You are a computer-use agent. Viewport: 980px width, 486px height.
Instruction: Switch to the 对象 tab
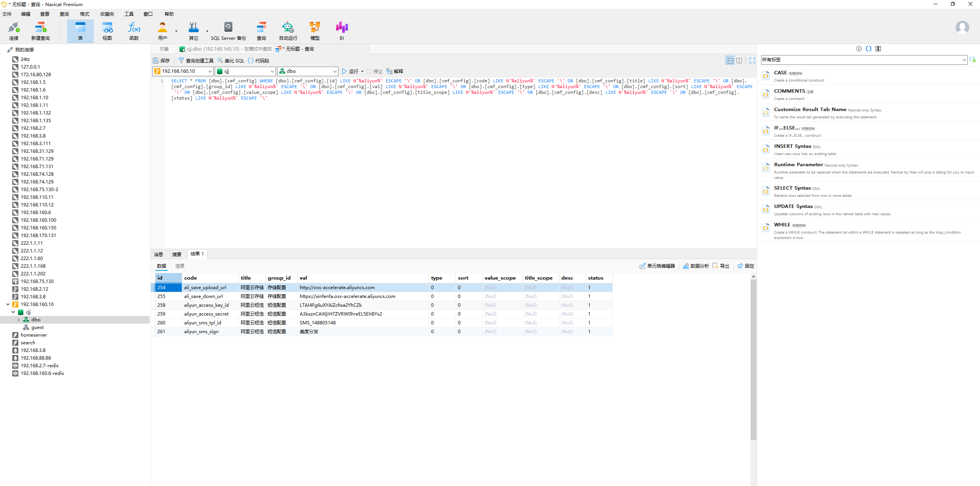click(x=164, y=49)
